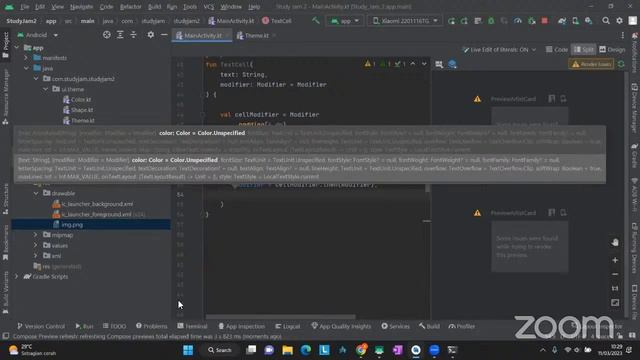640x360 pixels.
Task: Switch editor to Code view
Action: pos(557,49)
